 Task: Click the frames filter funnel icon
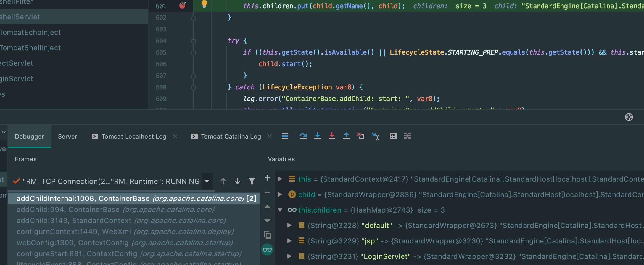click(x=252, y=181)
